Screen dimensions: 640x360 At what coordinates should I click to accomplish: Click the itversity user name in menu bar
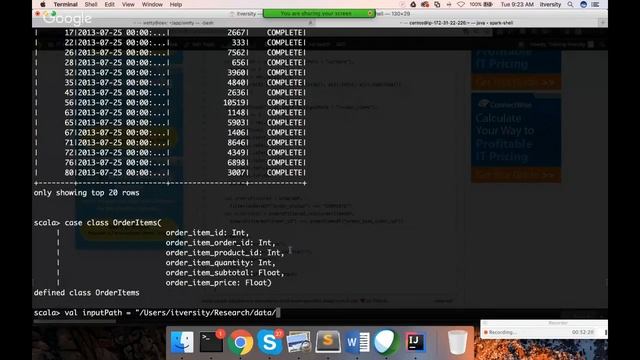click(x=550, y=4)
